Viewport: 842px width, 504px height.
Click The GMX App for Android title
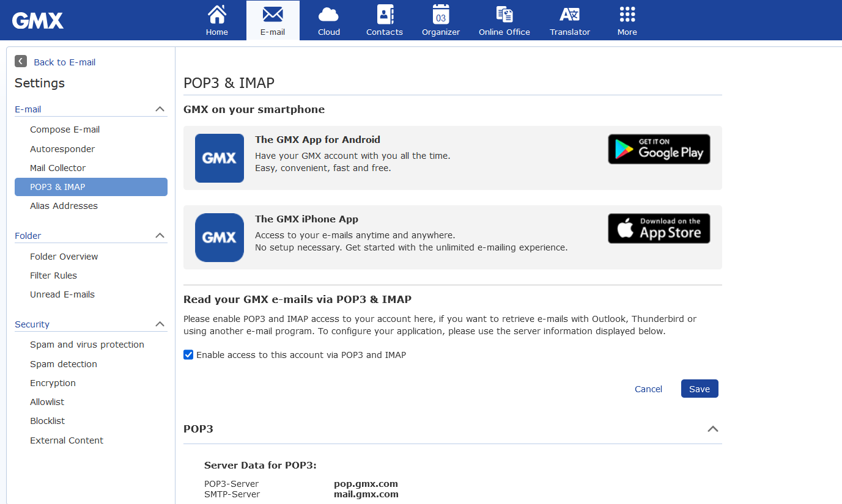pyautogui.click(x=318, y=140)
